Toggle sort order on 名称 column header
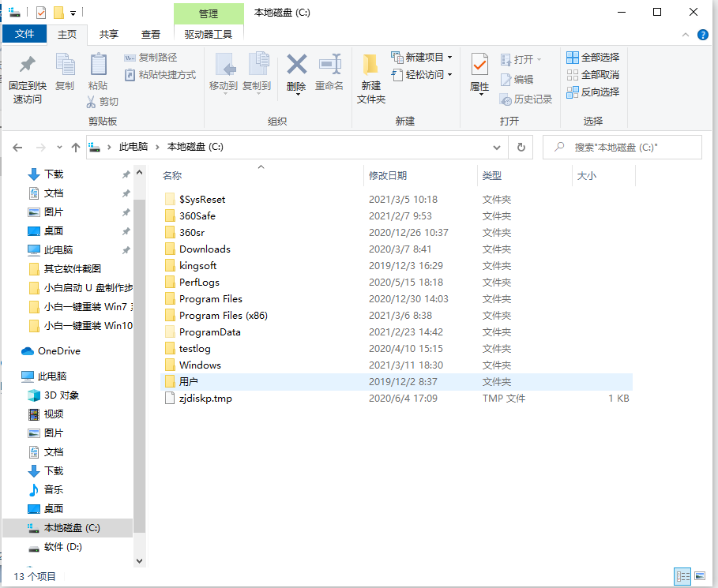 172,175
